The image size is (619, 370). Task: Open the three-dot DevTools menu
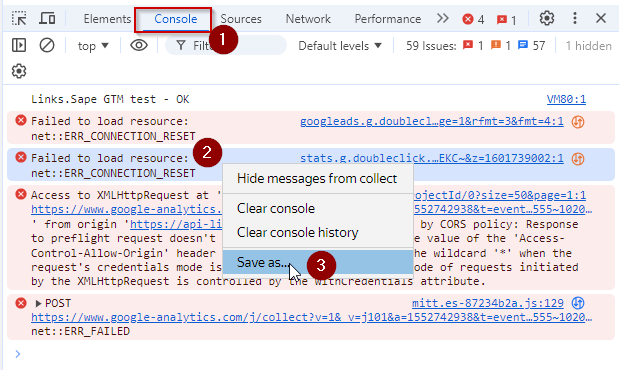pyautogui.click(x=575, y=18)
